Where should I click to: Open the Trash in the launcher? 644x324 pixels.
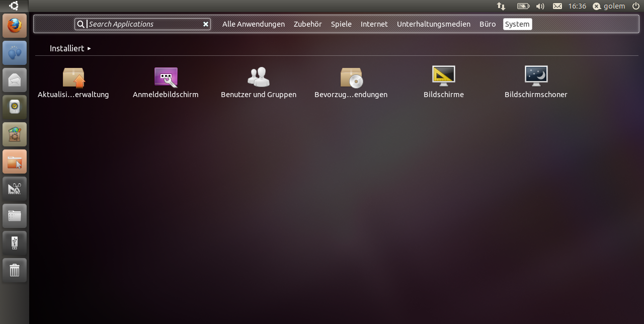(15, 270)
